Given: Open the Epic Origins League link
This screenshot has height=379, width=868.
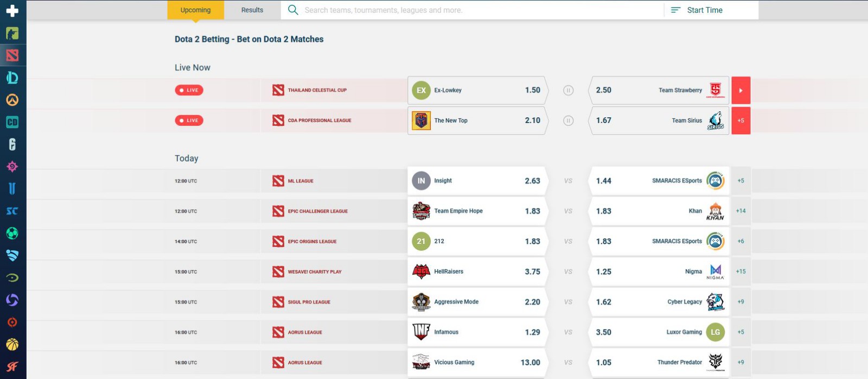Looking at the screenshot, I should pos(312,241).
